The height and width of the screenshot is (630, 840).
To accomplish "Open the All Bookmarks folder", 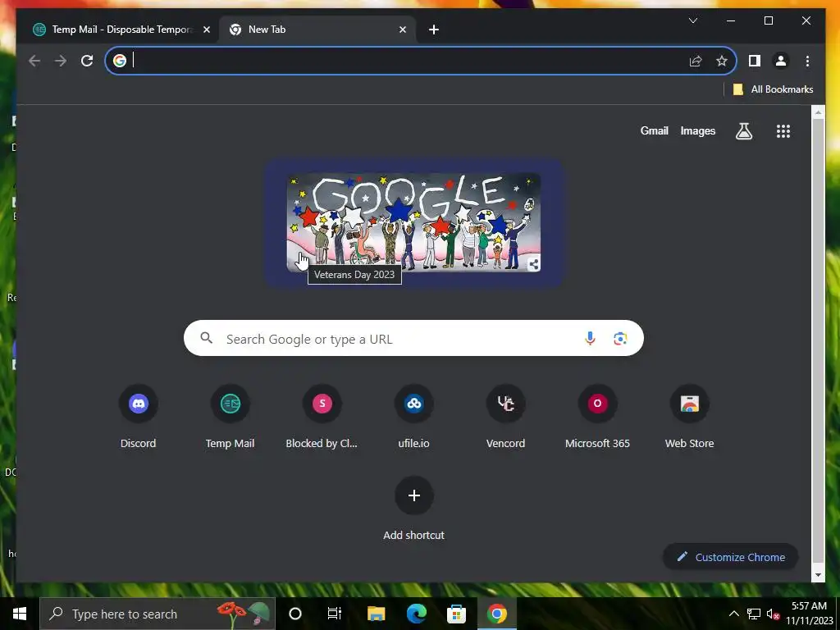I will coord(773,89).
